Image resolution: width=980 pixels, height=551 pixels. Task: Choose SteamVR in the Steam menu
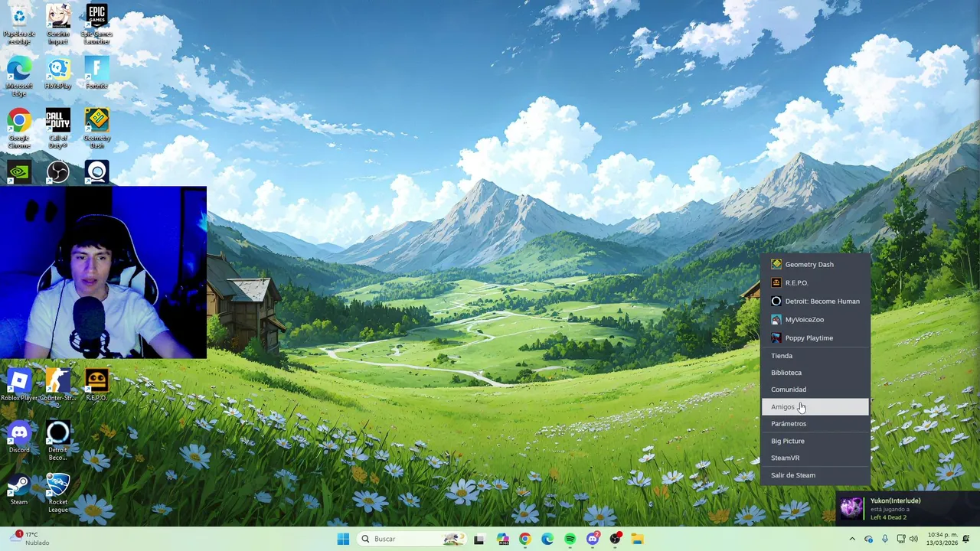815,458
